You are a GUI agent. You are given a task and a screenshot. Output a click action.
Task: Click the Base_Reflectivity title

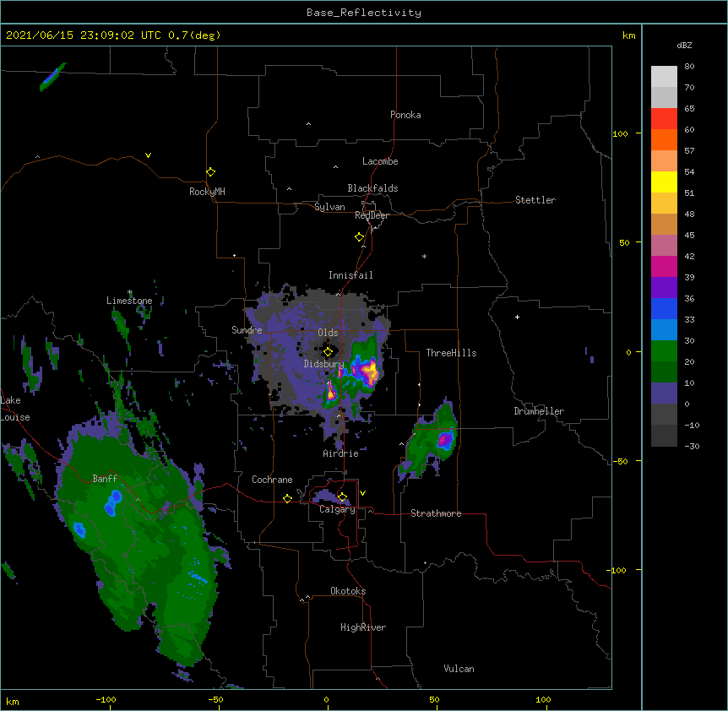click(x=364, y=13)
